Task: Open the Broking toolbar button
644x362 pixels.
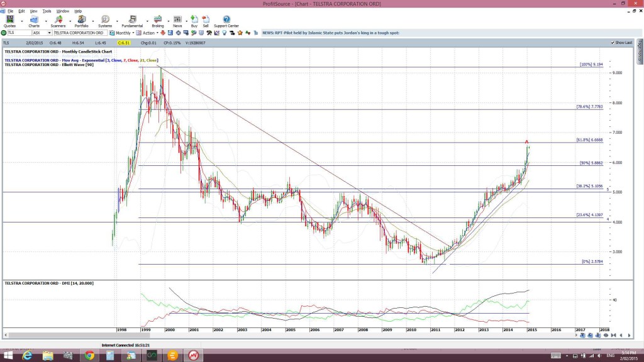Action: point(158,21)
